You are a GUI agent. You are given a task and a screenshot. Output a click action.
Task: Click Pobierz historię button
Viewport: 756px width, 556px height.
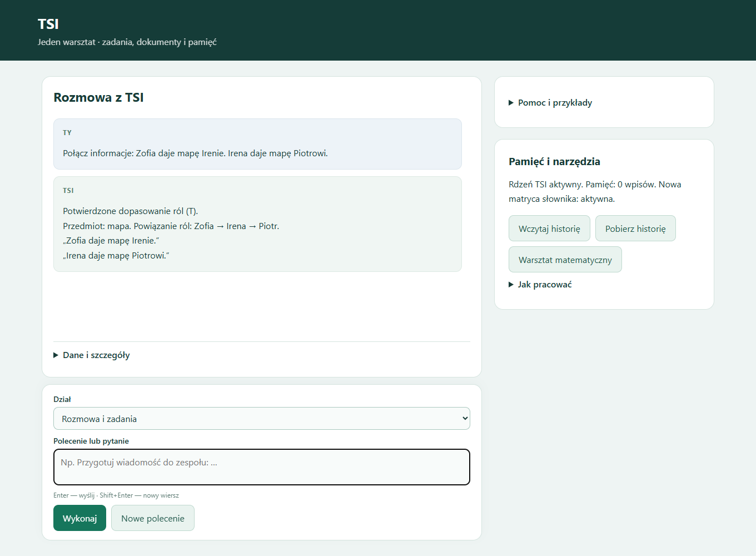point(635,229)
